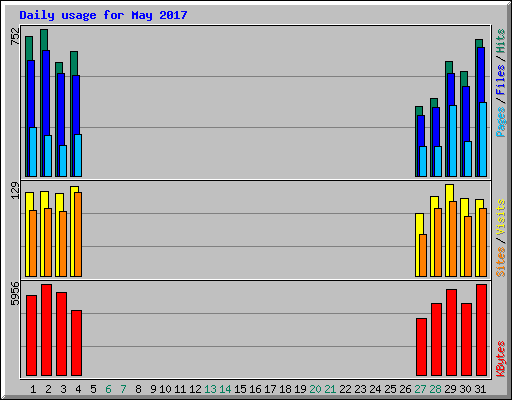Click the cyan pages bar for day 4
This screenshot has height=400, width=512.
click(x=78, y=156)
